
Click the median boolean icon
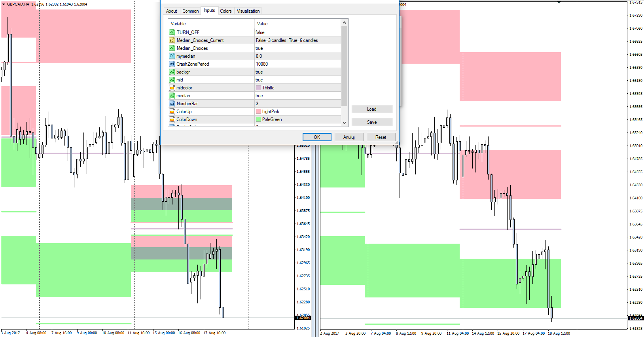(x=172, y=96)
